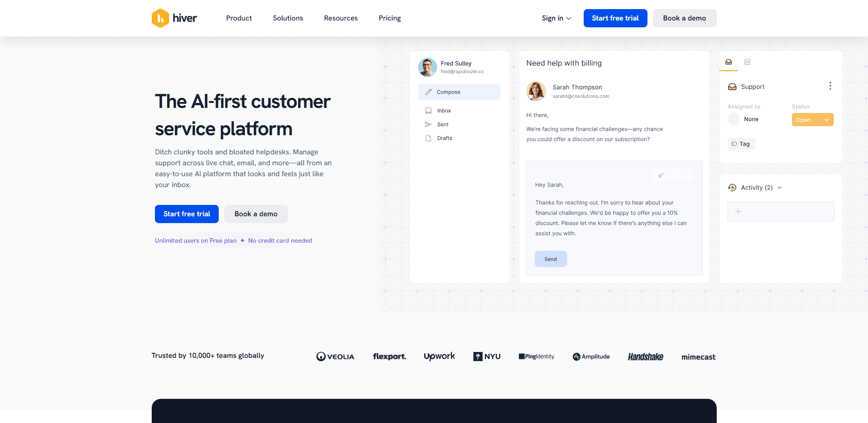
Task: Click the hero Start free trial button
Action: [x=187, y=214]
